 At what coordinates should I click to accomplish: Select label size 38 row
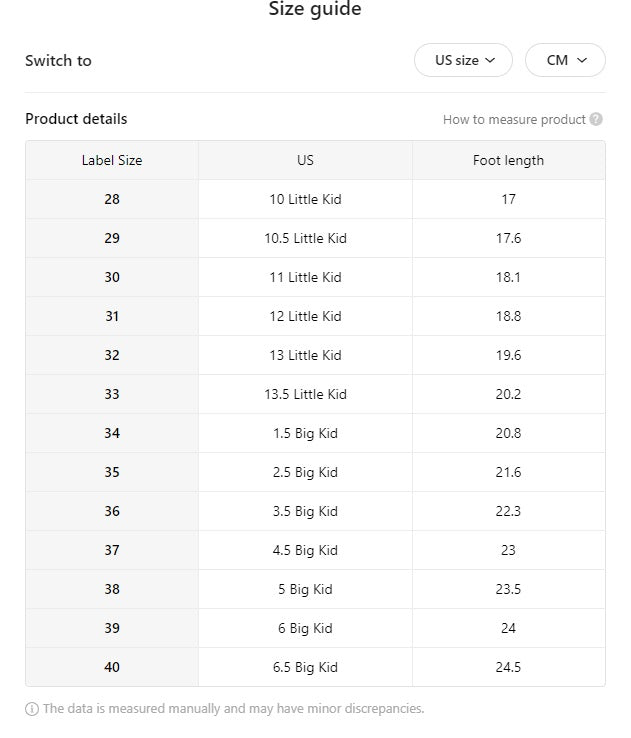(x=112, y=589)
